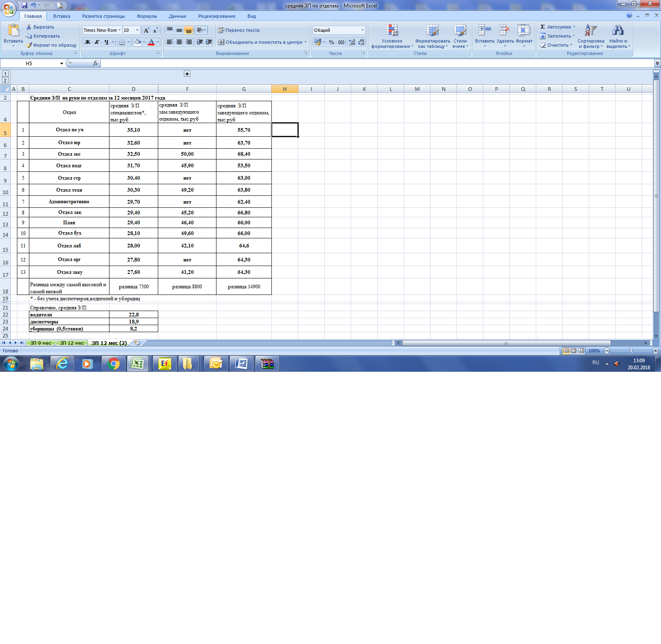Image resolution: width=661 pixels, height=644 pixels.
Task: Align text to middle vertically
Action: (x=179, y=30)
